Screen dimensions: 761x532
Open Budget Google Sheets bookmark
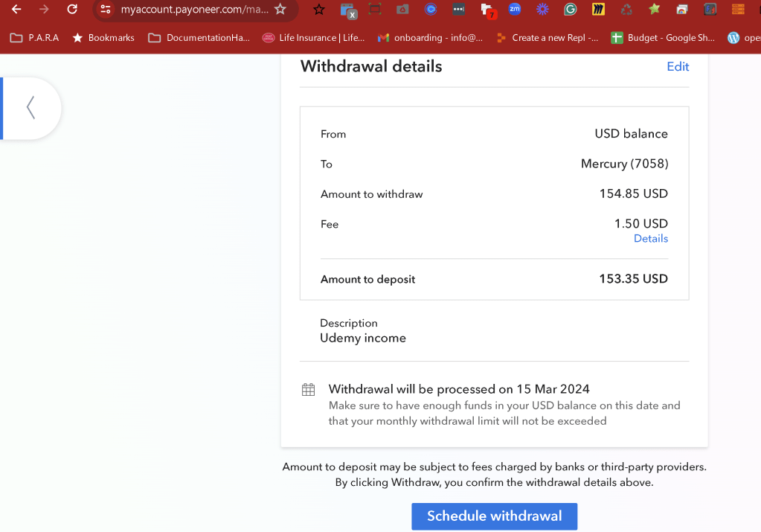click(663, 38)
